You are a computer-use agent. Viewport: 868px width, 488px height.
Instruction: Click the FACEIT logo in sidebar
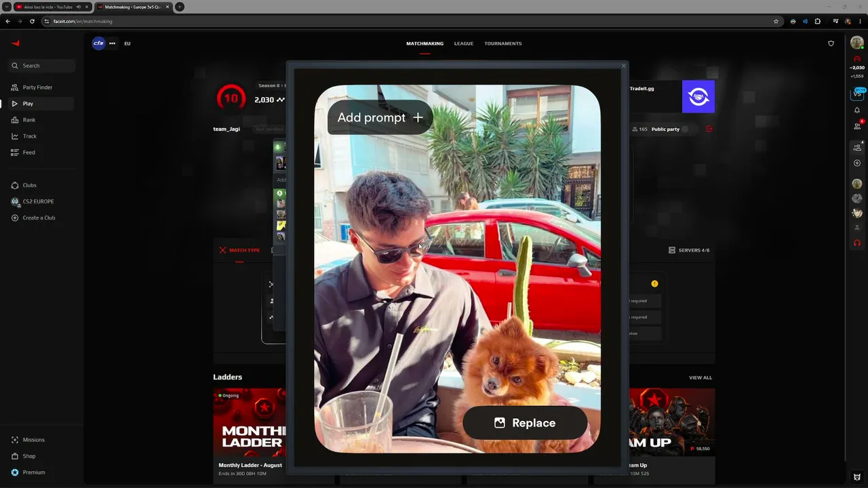coord(15,43)
